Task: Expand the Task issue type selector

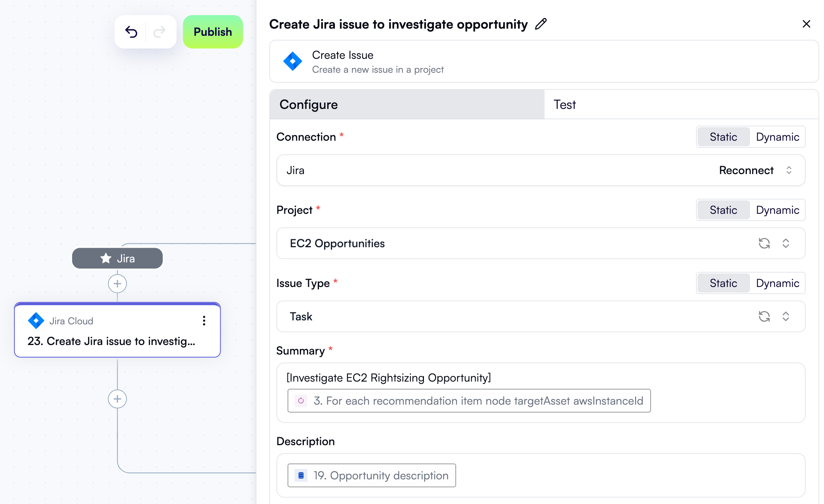Action: [785, 316]
